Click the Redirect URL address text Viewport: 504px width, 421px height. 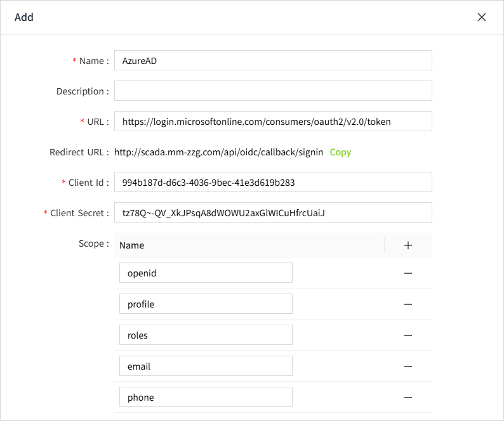(x=218, y=152)
